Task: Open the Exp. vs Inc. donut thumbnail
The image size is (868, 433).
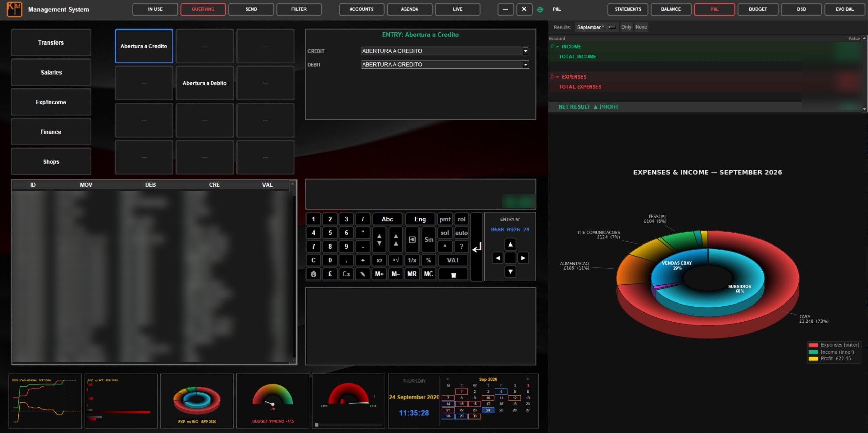Action: point(197,401)
